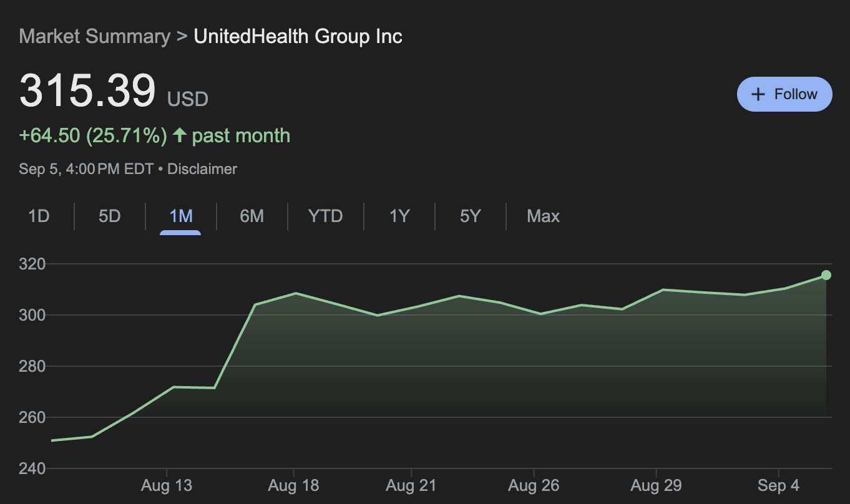Screen dimensions: 850x504
Task: Click the 320 price axis label
Action: click(x=32, y=264)
